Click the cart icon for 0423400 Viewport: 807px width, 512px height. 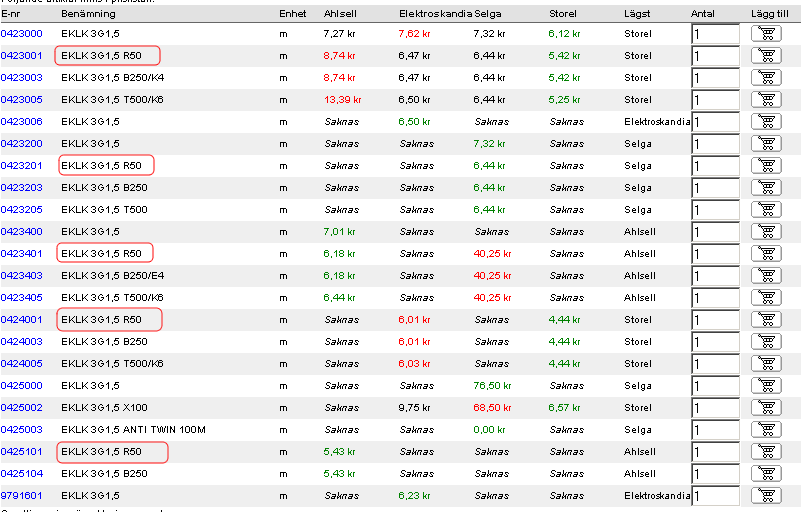click(766, 232)
